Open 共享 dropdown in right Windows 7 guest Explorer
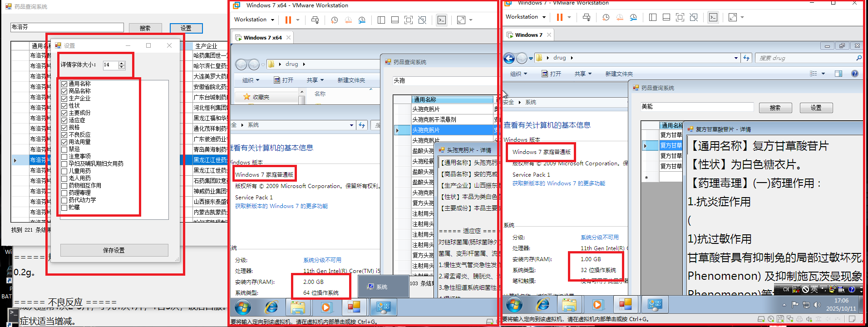Screen dimensions: 868x327 click(x=583, y=74)
